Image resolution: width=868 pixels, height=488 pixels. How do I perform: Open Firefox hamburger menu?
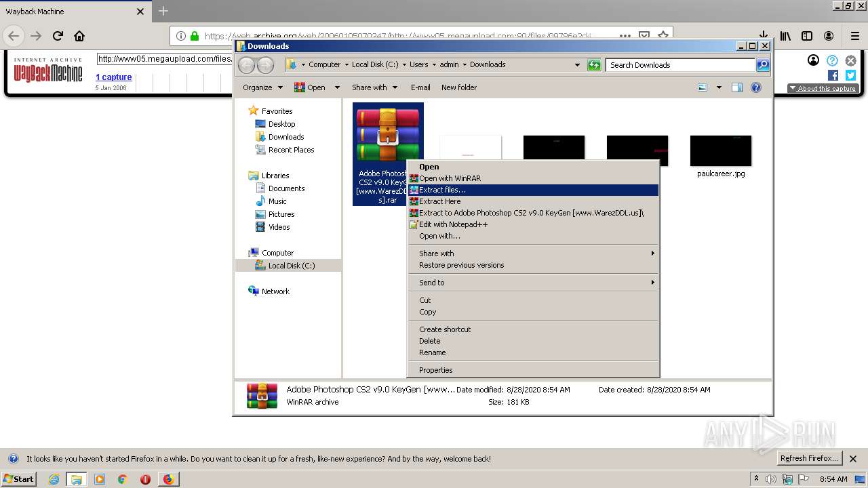pyautogui.click(x=855, y=36)
